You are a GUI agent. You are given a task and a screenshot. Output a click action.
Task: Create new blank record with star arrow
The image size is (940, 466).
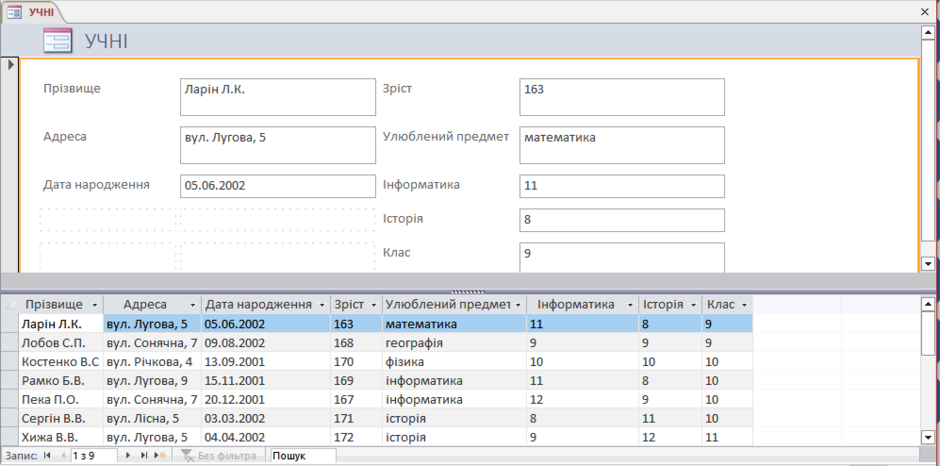160,456
